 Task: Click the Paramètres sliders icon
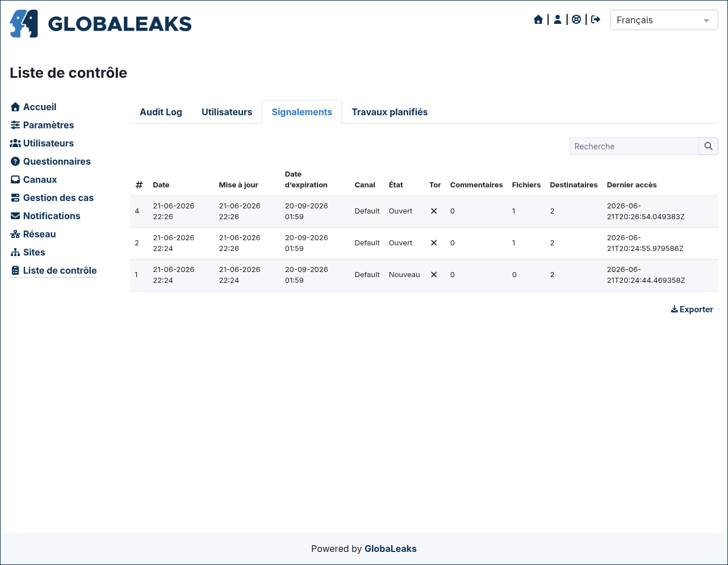(15, 125)
